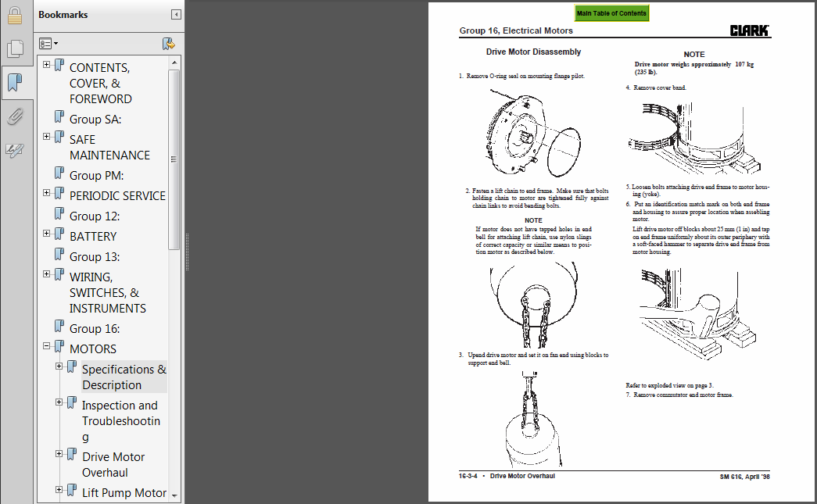Image resolution: width=817 pixels, height=504 pixels.
Task: Open bookmark options menu dropdown
Action: click(x=48, y=44)
